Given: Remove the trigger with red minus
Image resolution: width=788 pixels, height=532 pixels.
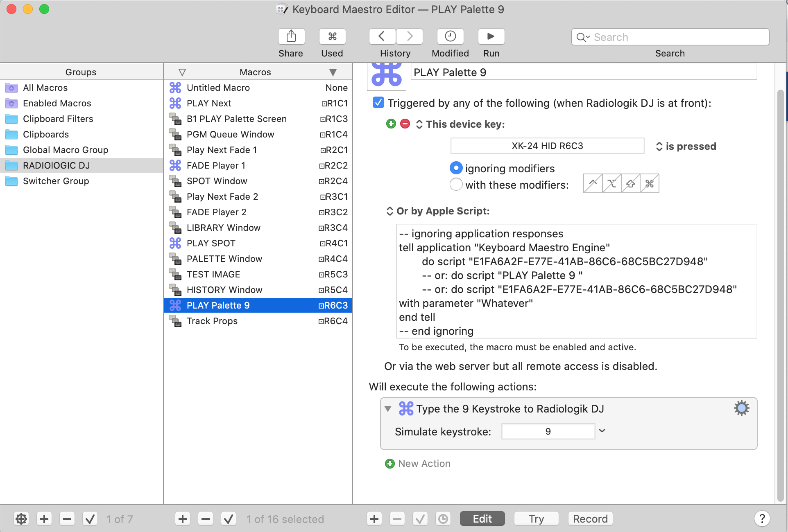Looking at the screenshot, I should 405,124.
